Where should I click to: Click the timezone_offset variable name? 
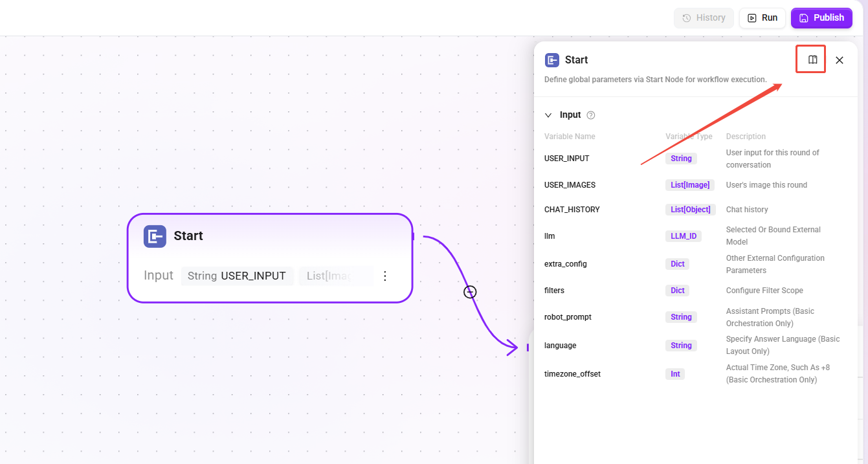[572, 374]
